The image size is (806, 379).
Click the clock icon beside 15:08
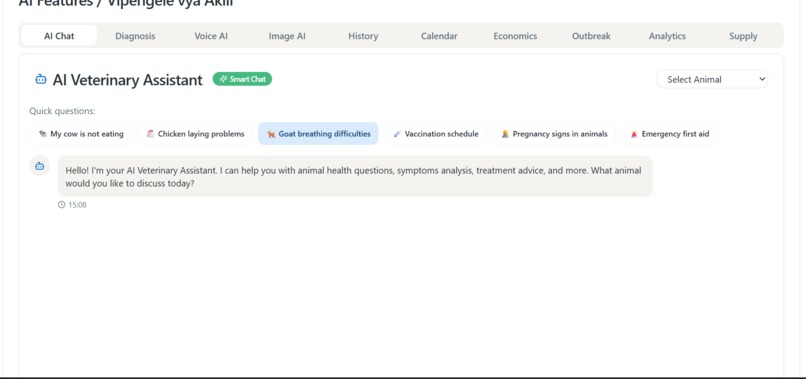(x=62, y=205)
